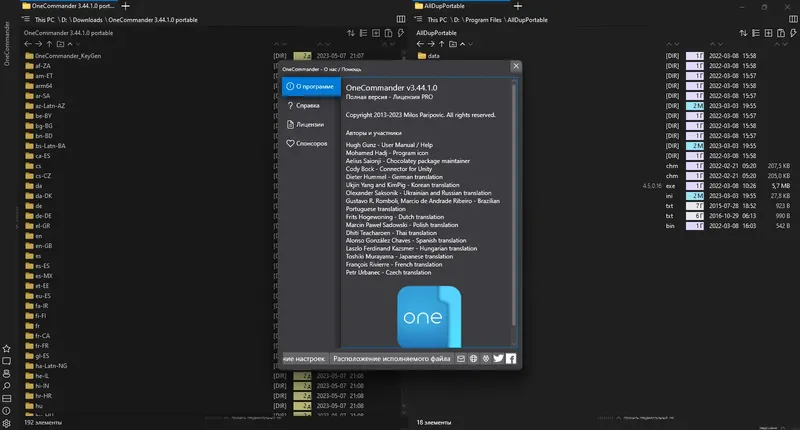
Task: Click the About dialog's vertical scrollbar
Action: click(x=514, y=204)
